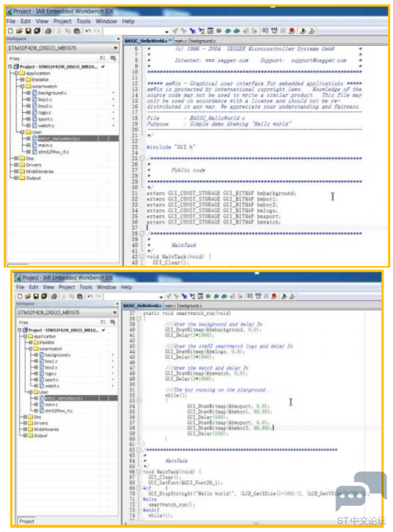Click Compile icon in bottom IAR window toolbar
The width and height of the screenshot is (393, 532).
[x=250, y=296]
